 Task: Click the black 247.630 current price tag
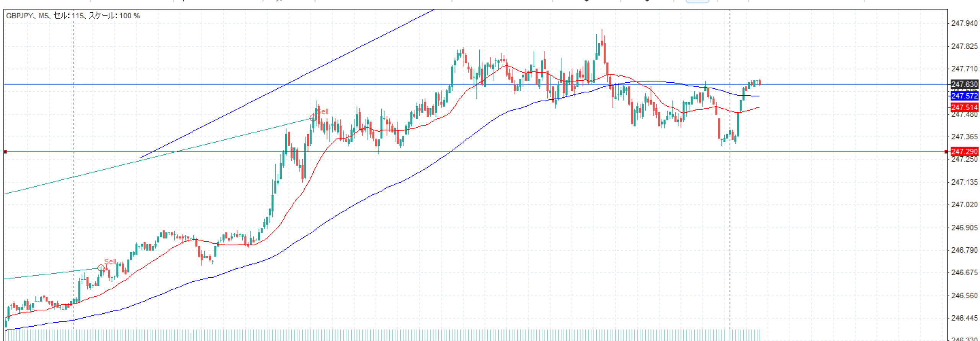coord(964,84)
